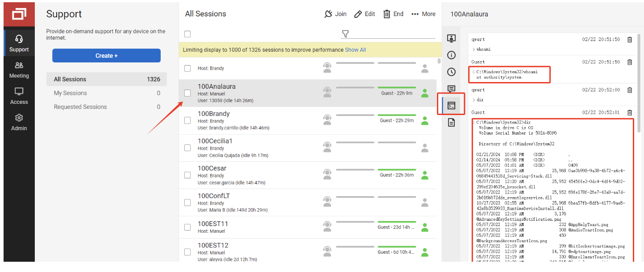Screen dimensions: 644x272
Task: Open the Access section in the sidebar
Action: click(x=19, y=96)
